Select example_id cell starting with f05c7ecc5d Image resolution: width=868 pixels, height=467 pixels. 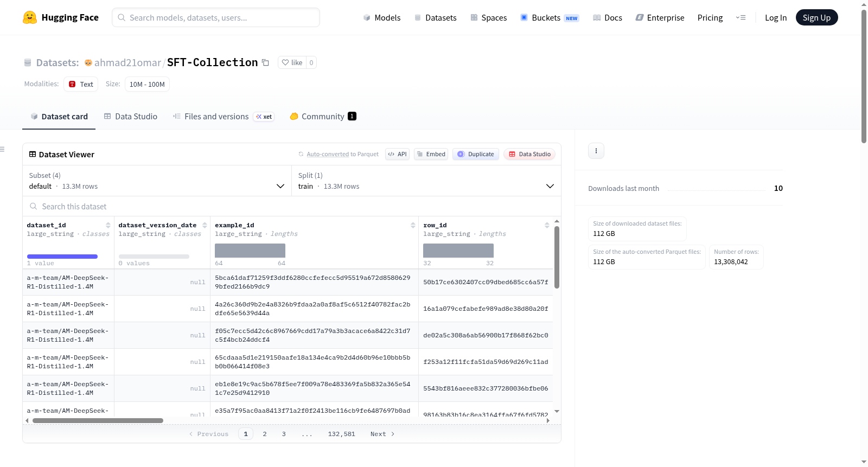[315, 335]
